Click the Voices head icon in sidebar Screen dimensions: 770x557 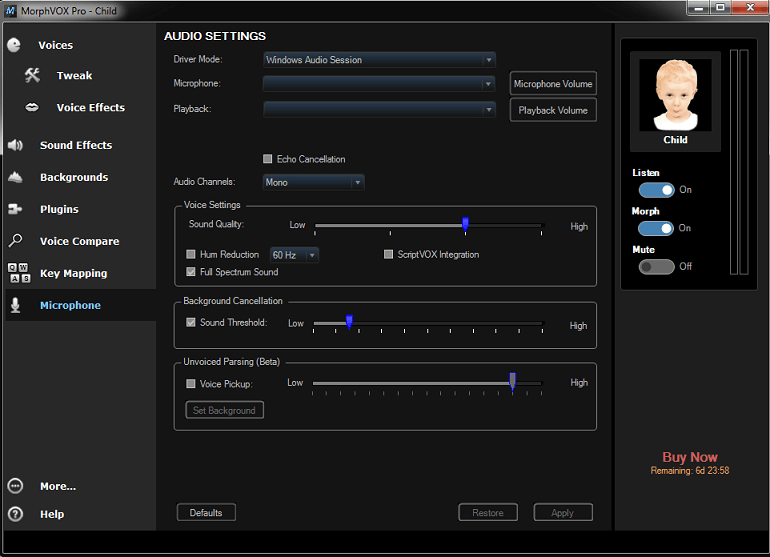tap(14, 45)
